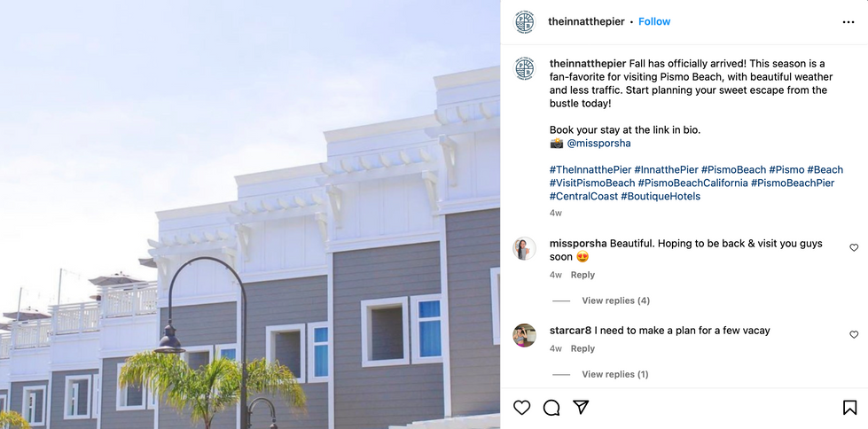Save the post with the bookmark icon
This screenshot has height=429, width=868.
click(849, 408)
